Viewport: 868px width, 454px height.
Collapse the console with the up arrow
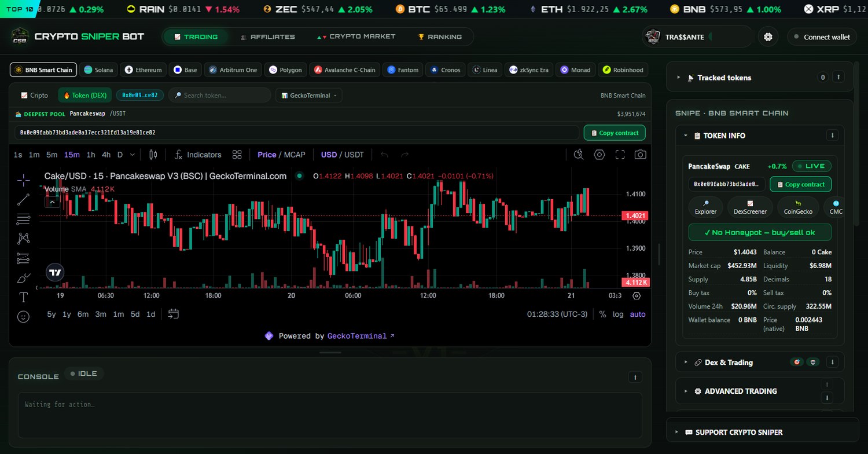click(635, 377)
